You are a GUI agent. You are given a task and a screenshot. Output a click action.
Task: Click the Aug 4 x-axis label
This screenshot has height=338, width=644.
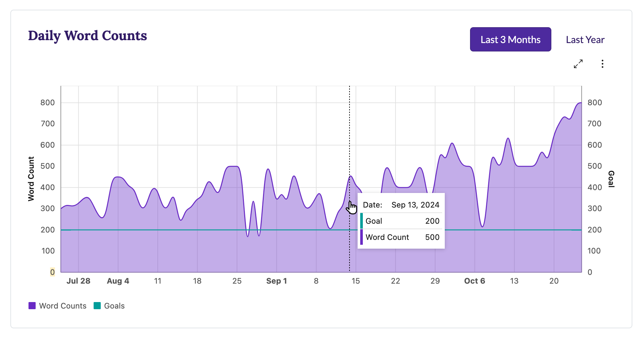[118, 281]
